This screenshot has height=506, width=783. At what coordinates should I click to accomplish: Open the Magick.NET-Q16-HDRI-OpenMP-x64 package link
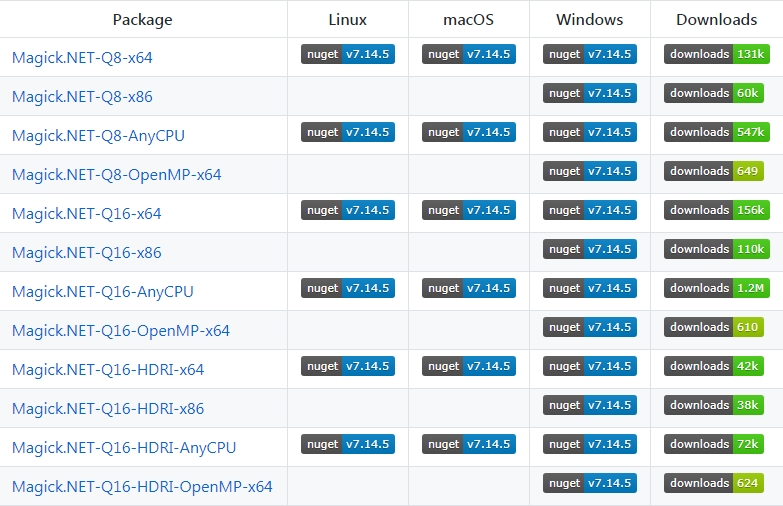(x=142, y=487)
